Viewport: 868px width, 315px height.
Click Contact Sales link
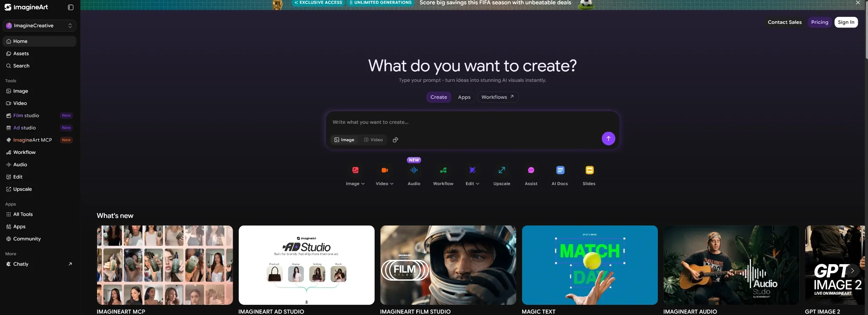pos(785,22)
